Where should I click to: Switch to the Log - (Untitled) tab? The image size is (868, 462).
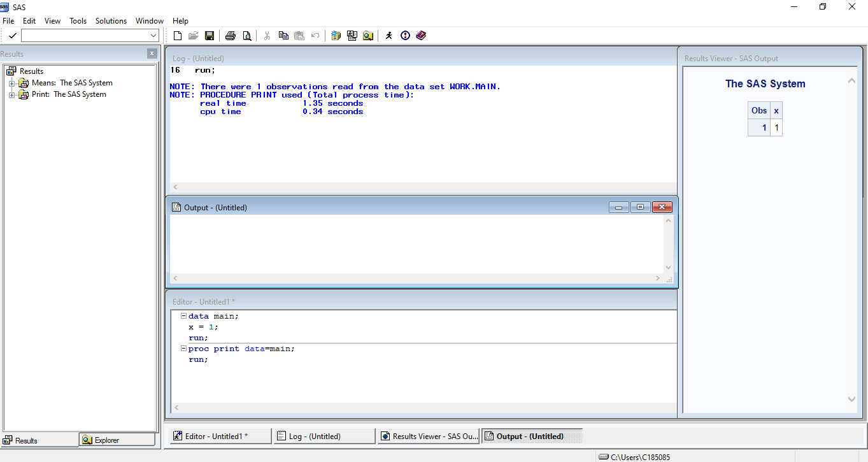click(x=324, y=435)
